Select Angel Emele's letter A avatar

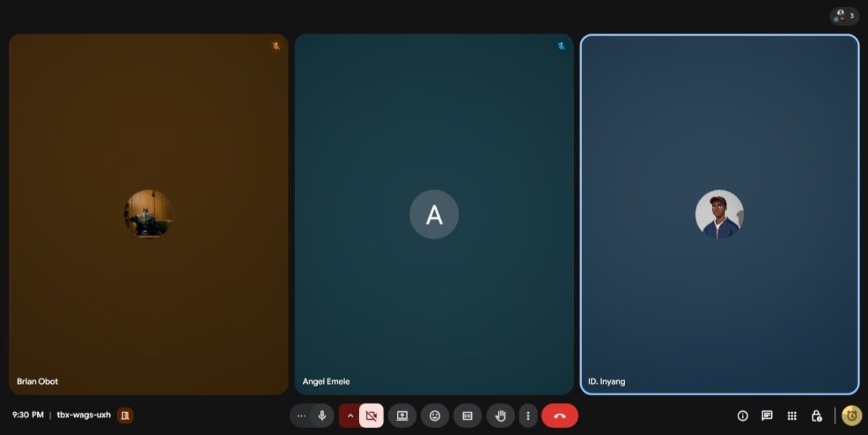pyautogui.click(x=434, y=214)
